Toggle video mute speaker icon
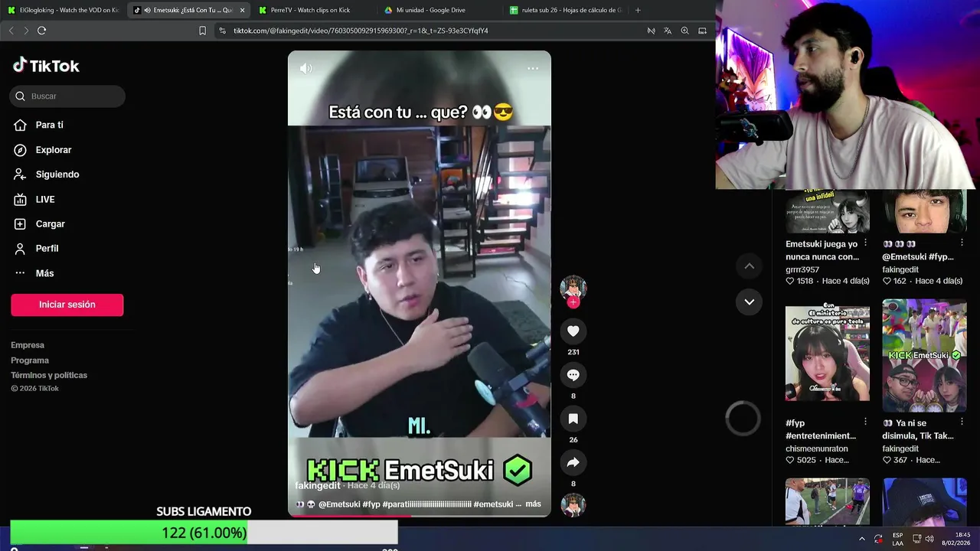The image size is (980, 551). pos(305,68)
